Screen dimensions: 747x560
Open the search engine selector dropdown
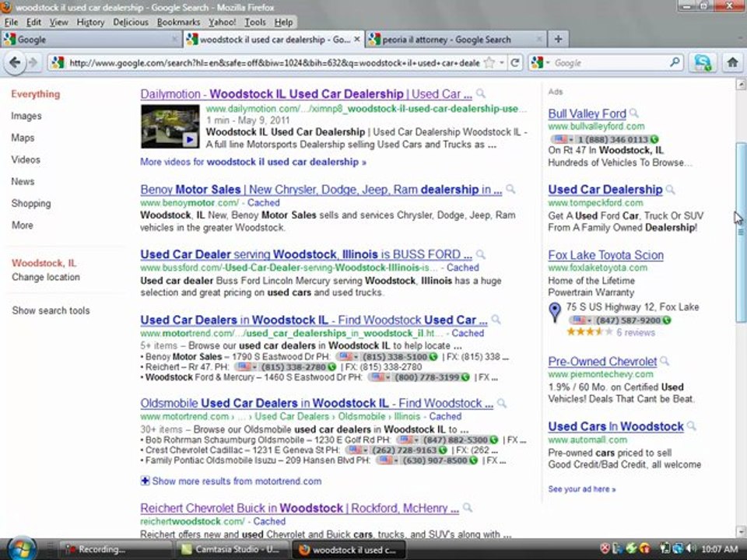coord(540,62)
